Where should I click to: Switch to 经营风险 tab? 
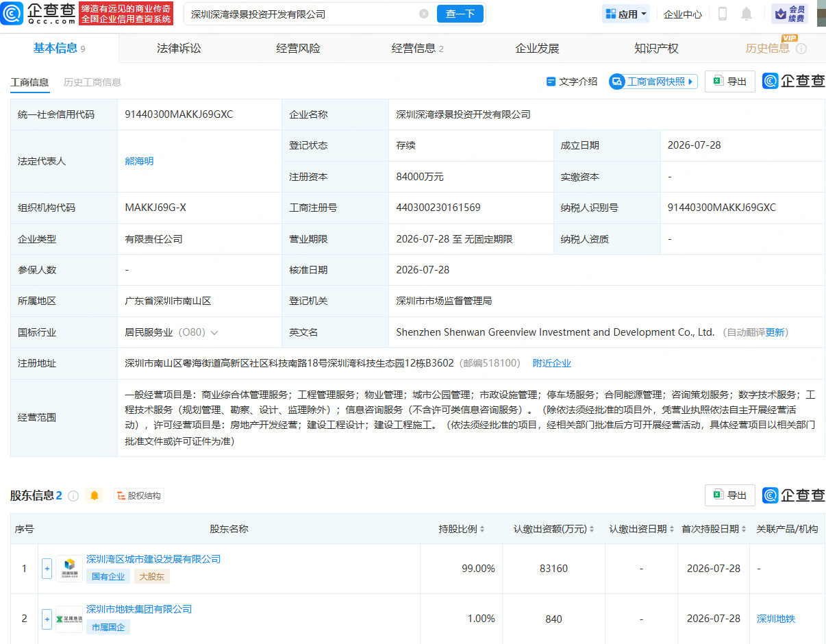pyautogui.click(x=298, y=48)
